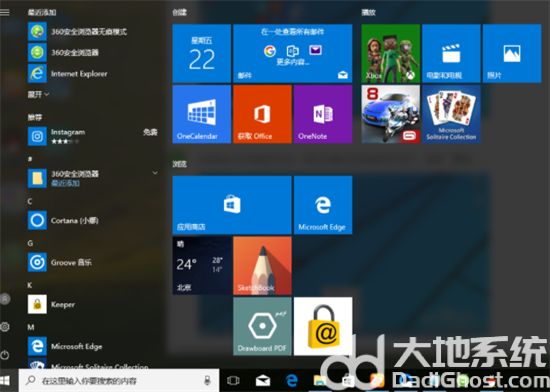Open Edge from the taskbar
Viewport: 550px width, 392px height.
pos(292,380)
